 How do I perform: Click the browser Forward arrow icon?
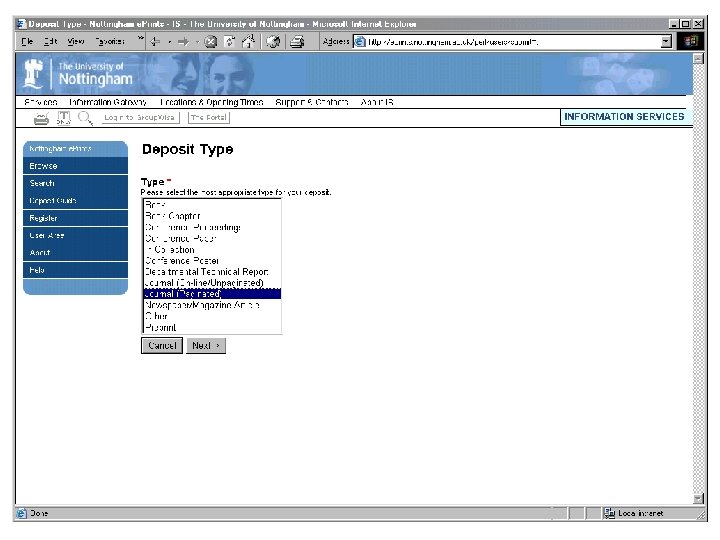pyautogui.click(x=183, y=42)
